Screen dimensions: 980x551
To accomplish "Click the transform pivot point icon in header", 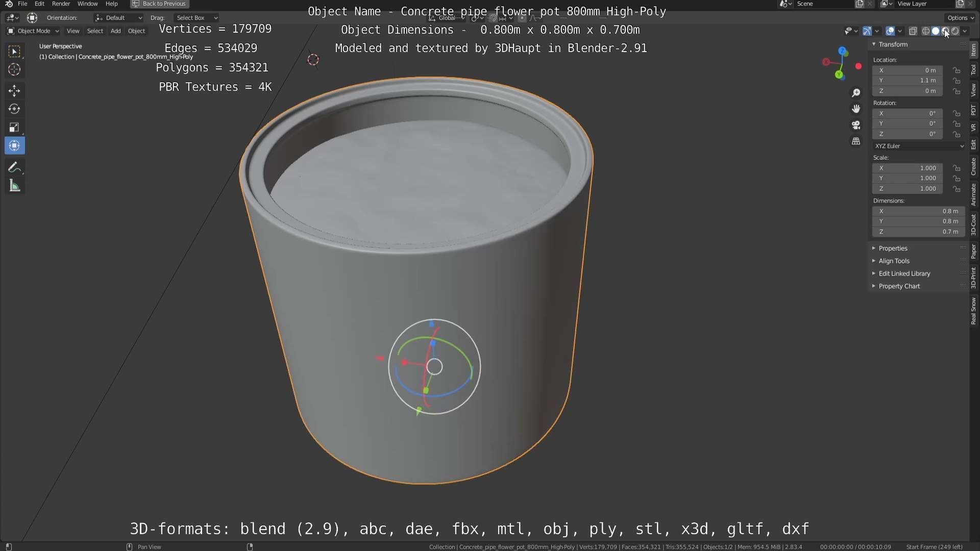I will 478,18.
